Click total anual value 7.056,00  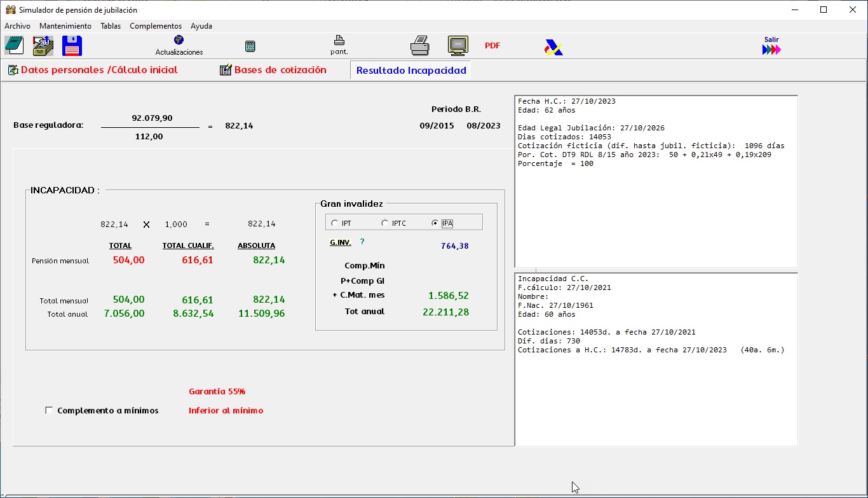(x=124, y=314)
